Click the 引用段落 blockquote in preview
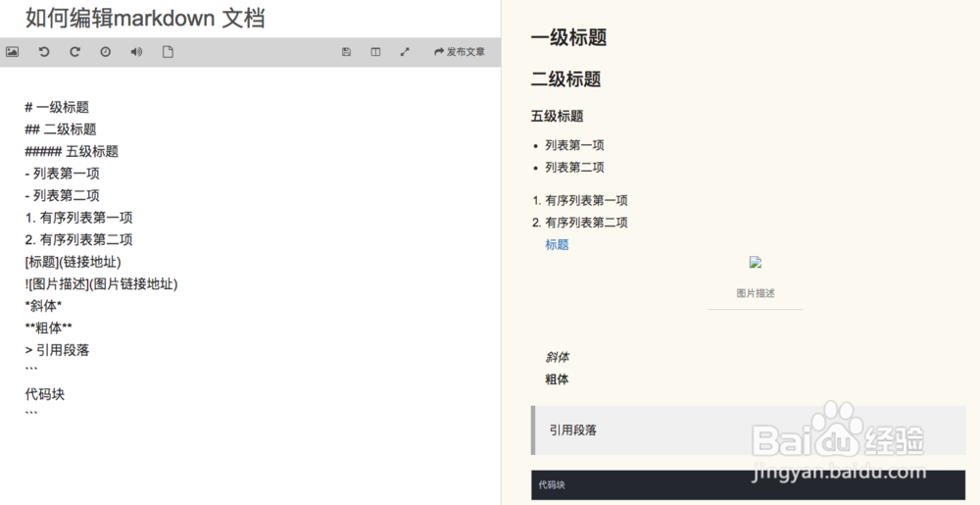This screenshot has height=505, width=980. coord(748,430)
